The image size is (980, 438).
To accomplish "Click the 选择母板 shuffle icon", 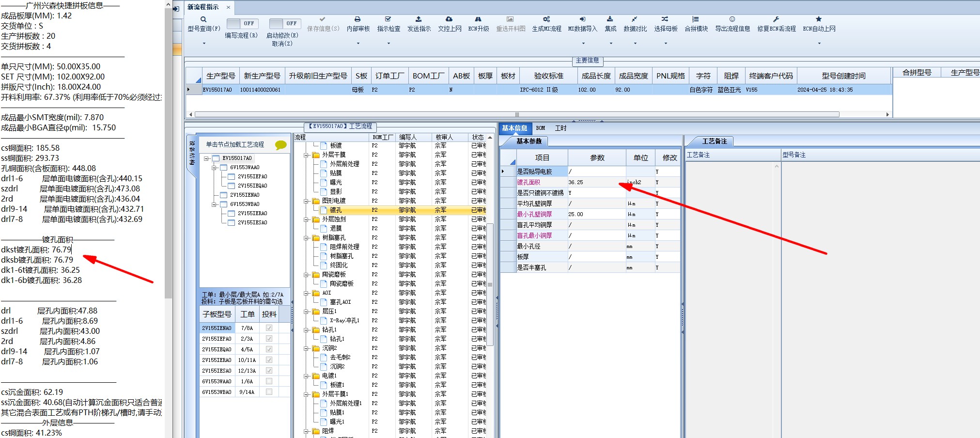I will 665,19.
